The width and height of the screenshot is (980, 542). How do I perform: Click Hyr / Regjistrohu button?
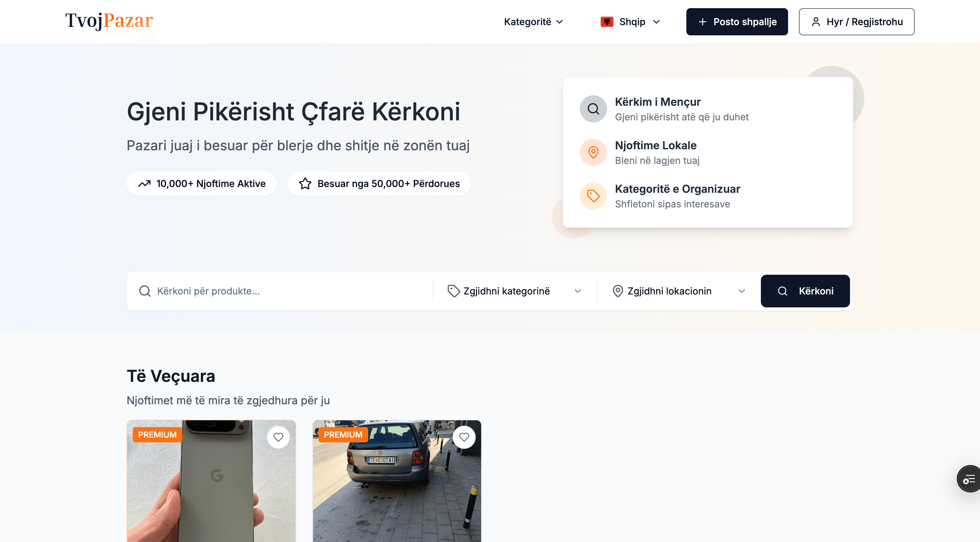[856, 22]
